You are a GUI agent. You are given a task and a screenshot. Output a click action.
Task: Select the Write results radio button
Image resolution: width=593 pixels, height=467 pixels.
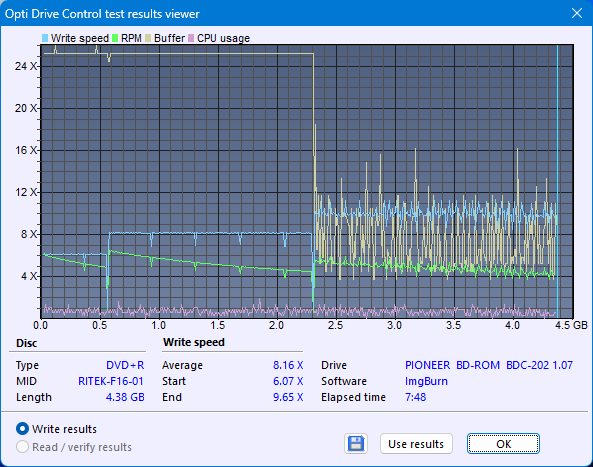[x=22, y=429]
